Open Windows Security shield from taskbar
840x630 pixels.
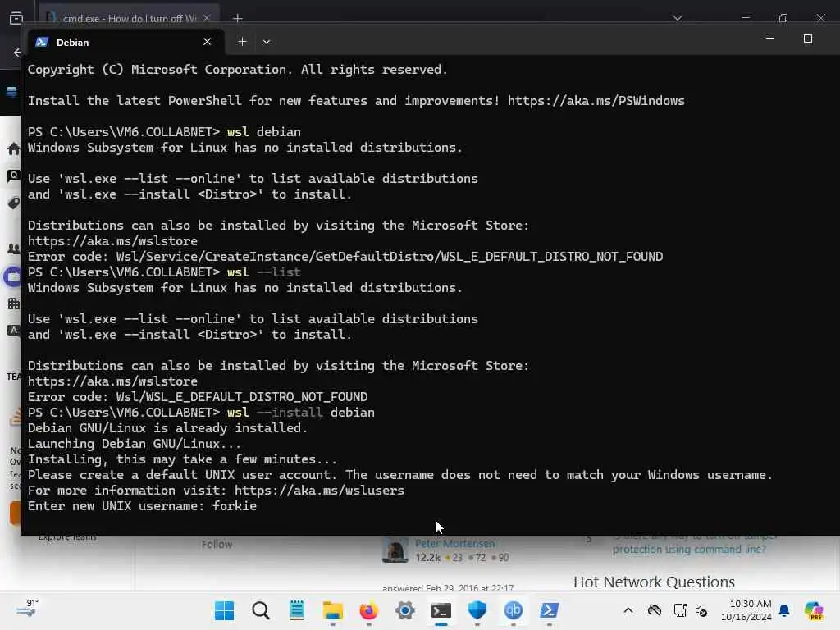point(477,610)
